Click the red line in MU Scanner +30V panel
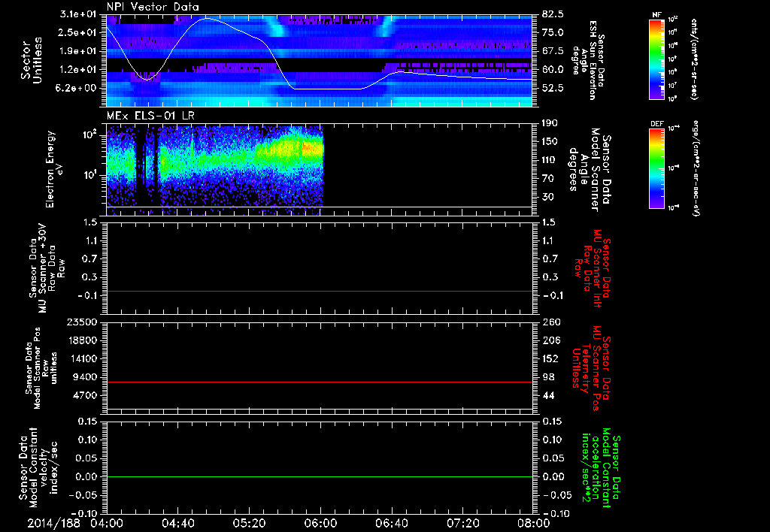 coord(319,291)
